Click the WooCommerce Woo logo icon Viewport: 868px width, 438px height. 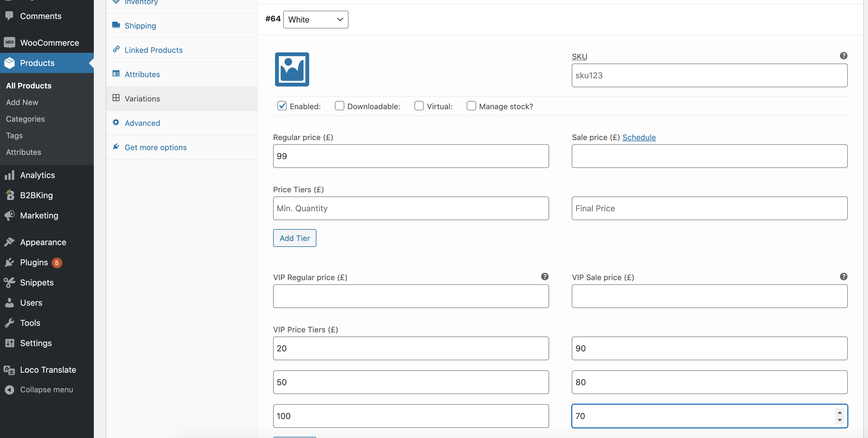click(x=9, y=42)
